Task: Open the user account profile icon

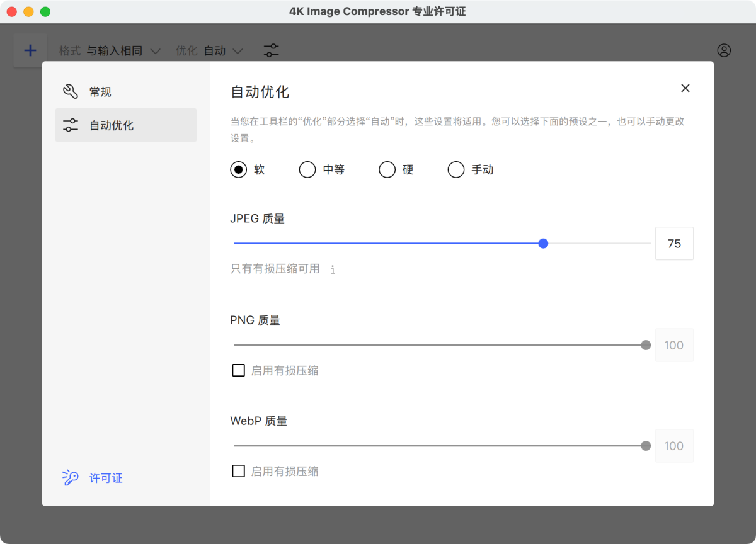Action: click(724, 50)
